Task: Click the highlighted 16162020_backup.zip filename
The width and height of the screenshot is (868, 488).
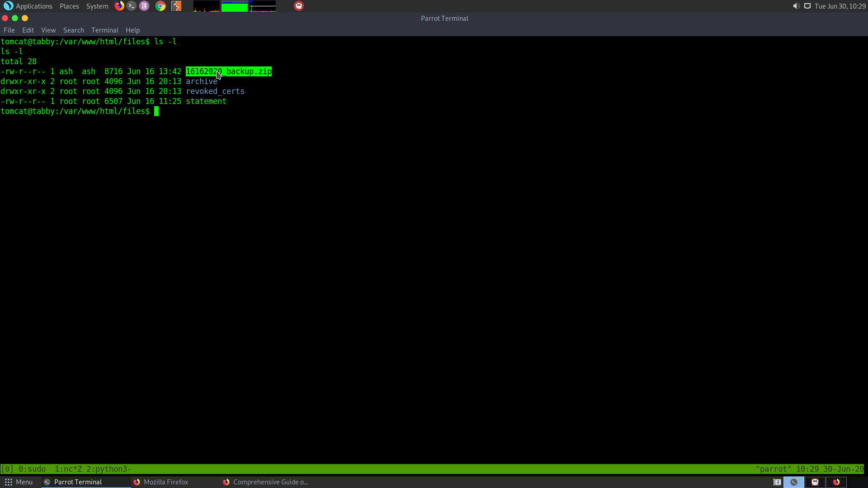Action: coord(229,71)
